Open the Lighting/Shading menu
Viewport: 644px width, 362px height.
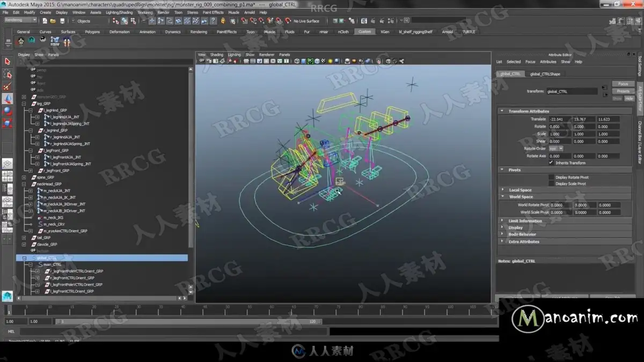pyautogui.click(x=119, y=12)
